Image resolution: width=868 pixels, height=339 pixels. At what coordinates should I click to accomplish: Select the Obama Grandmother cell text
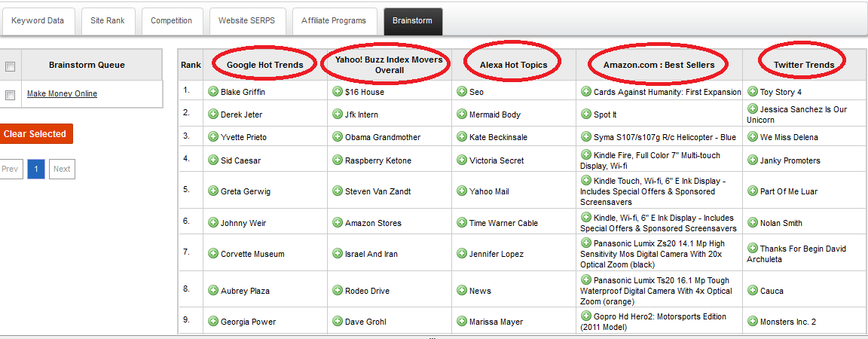tap(383, 137)
